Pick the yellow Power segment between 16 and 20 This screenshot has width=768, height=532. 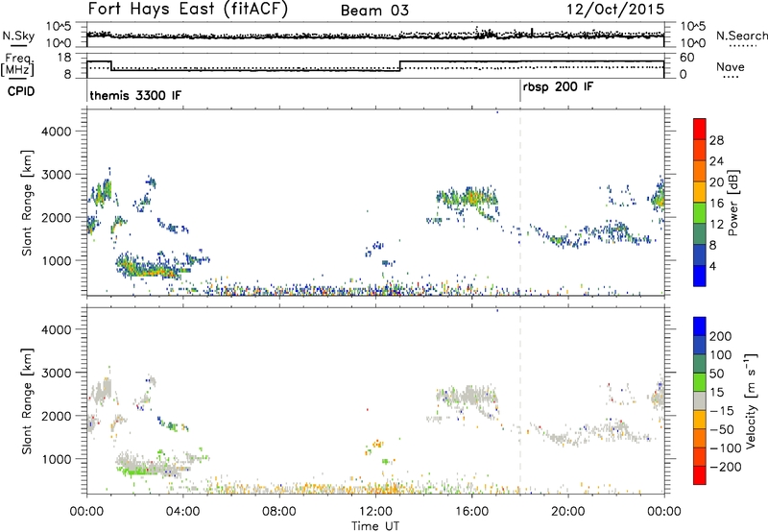click(x=700, y=192)
